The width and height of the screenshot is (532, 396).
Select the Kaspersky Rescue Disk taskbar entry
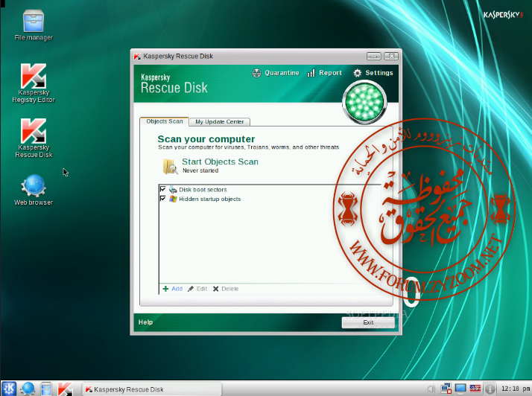pos(152,389)
